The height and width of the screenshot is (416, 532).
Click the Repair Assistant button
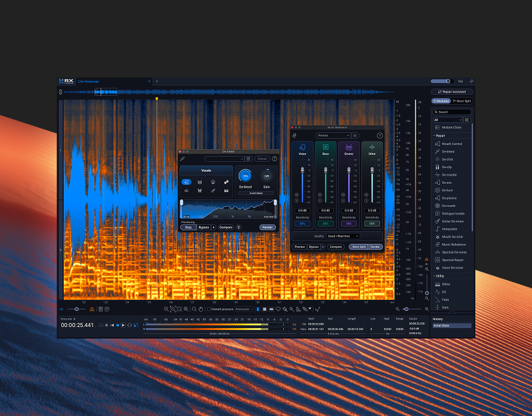point(452,91)
